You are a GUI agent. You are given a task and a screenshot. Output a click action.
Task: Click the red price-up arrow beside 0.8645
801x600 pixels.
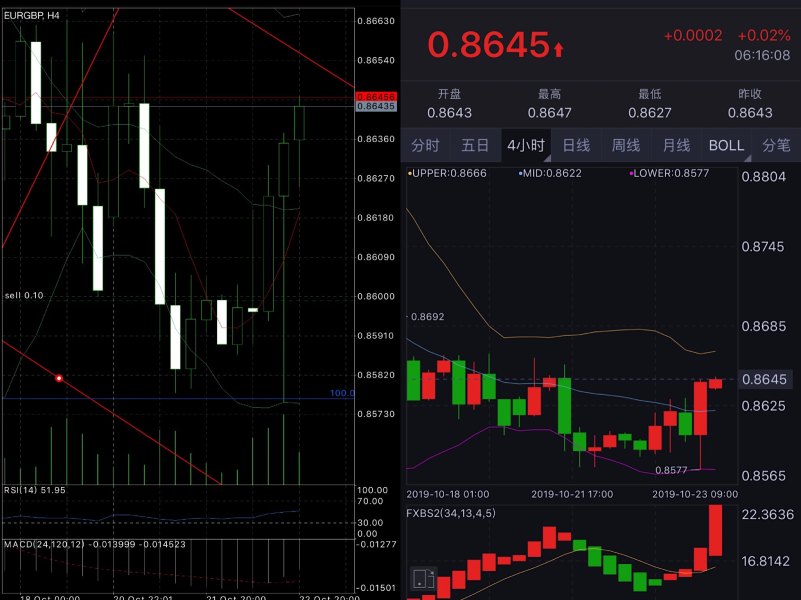click(558, 47)
